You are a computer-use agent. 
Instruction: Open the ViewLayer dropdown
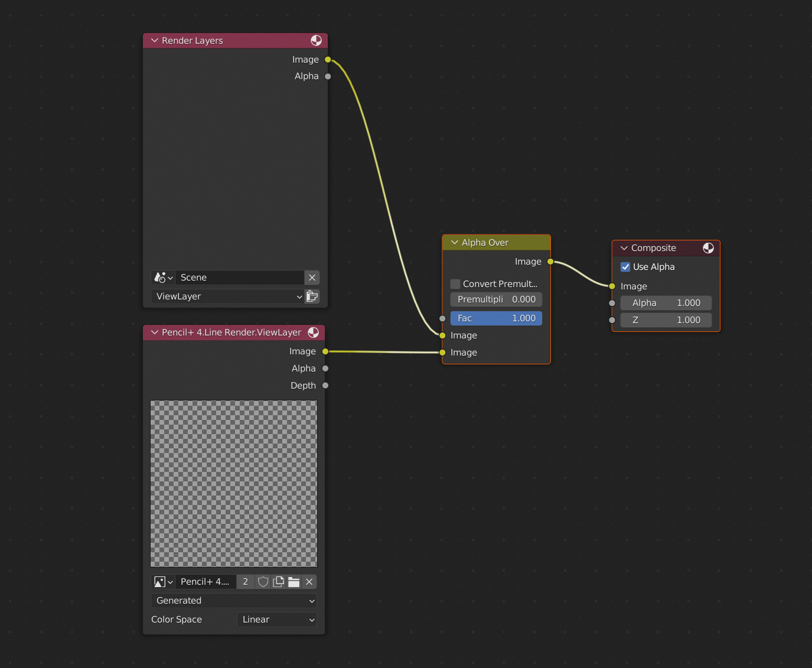[228, 296]
